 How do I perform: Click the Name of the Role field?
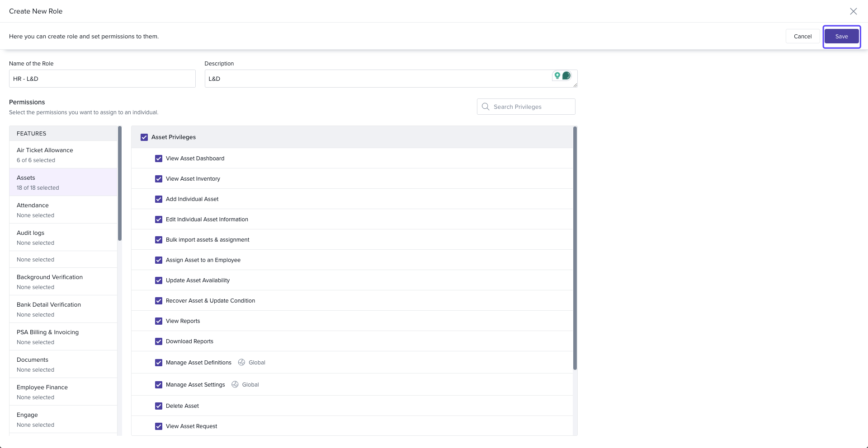click(102, 79)
